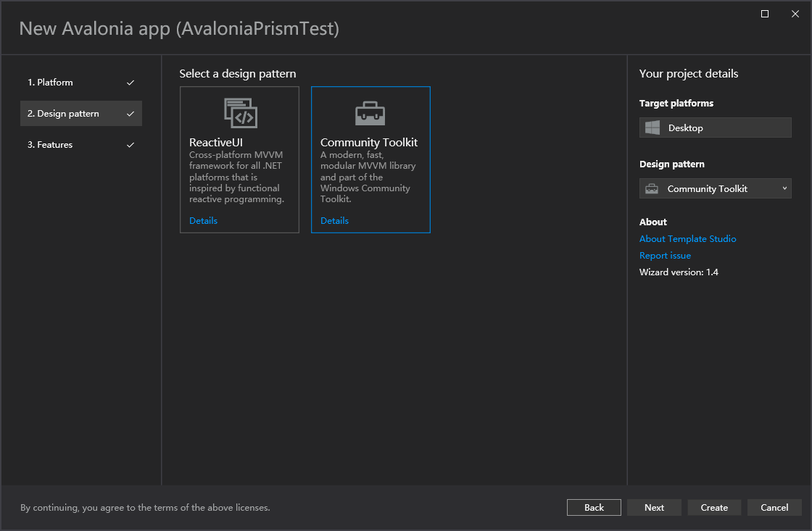812x531 pixels.
Task: Open the Community Toolkit combo box
Action: point(715,189)
